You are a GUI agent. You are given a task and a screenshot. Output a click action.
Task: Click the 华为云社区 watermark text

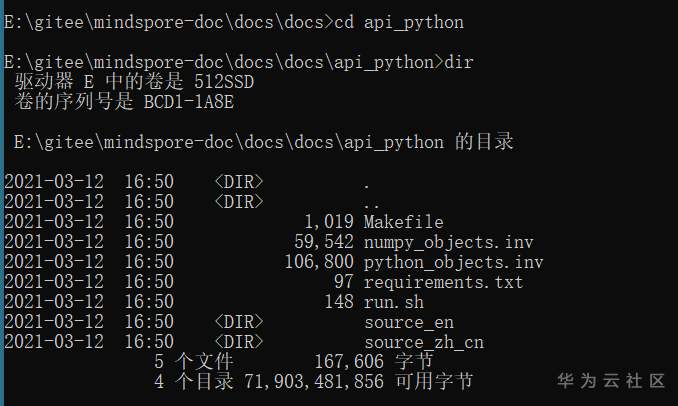610,381
